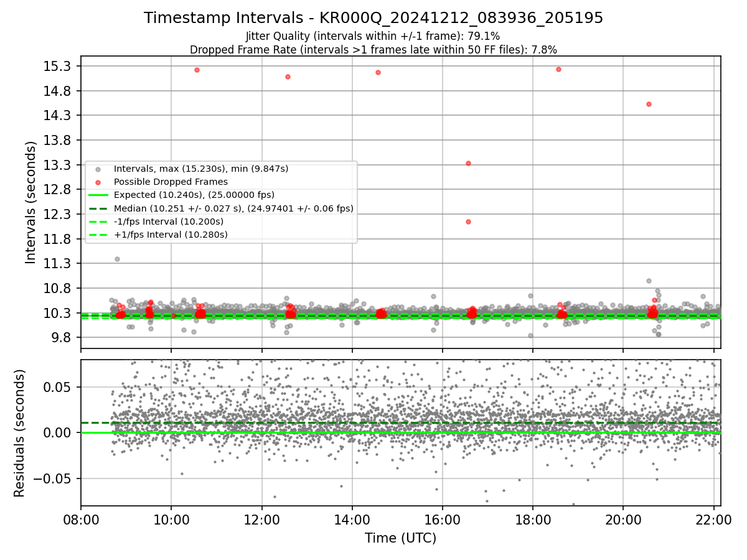Image resolution: width=747 pixels, height=560 pixels.
Task: Click the 22:00 x-axis tick label
Action: (x=713, y=520)
